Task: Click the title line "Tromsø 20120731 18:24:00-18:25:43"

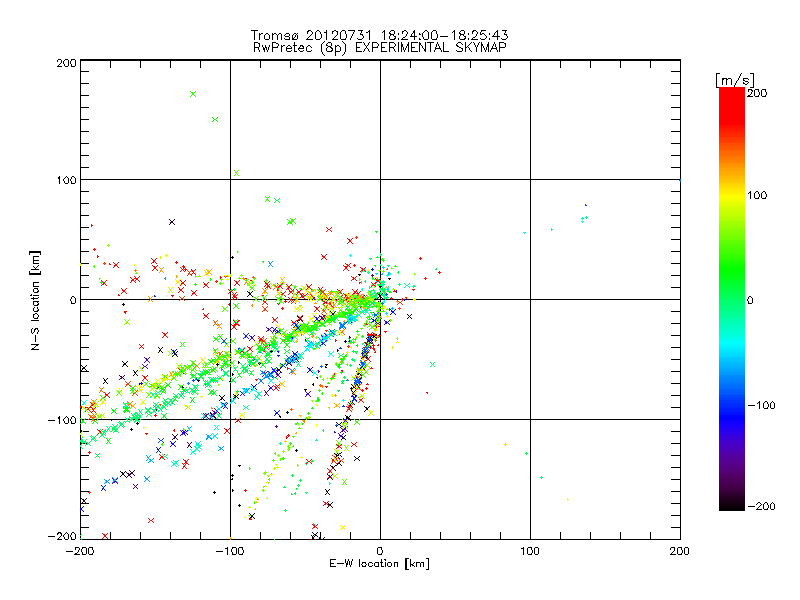Action: (379, 35)
